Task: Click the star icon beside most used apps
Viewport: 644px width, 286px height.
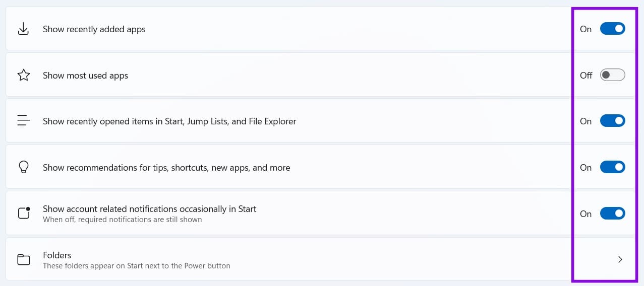Action: point(24,76)
